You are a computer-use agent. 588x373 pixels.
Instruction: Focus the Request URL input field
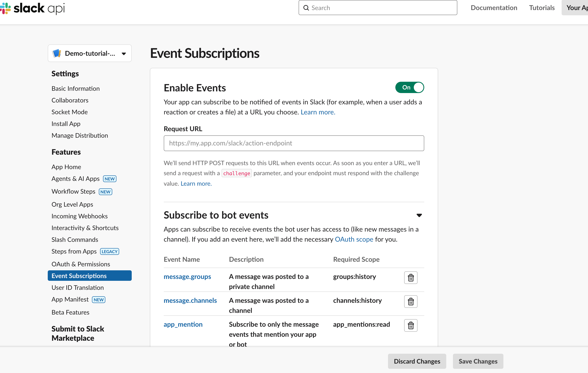point(294,143)
